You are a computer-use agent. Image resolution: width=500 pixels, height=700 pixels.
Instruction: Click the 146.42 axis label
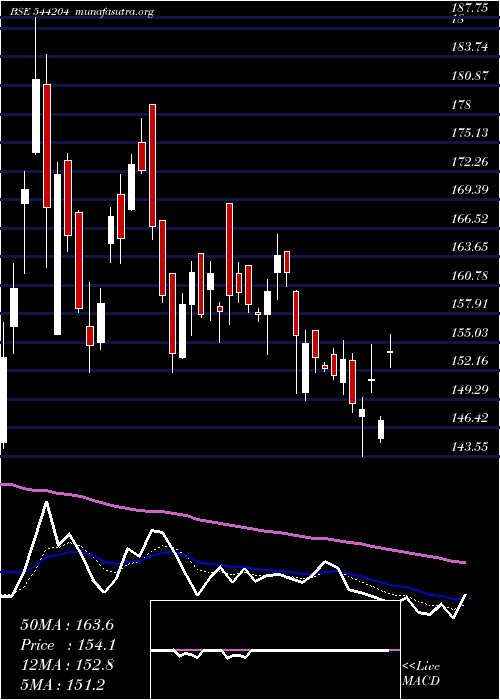coord(469,418)
